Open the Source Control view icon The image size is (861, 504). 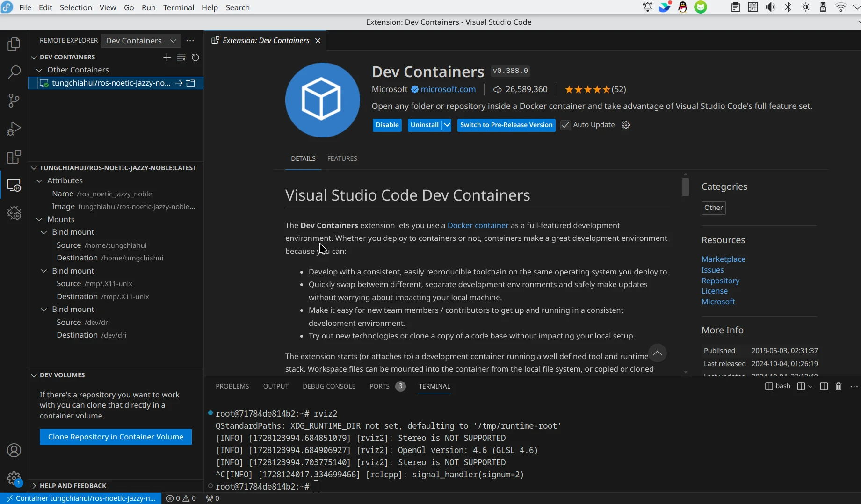point(14,101)
